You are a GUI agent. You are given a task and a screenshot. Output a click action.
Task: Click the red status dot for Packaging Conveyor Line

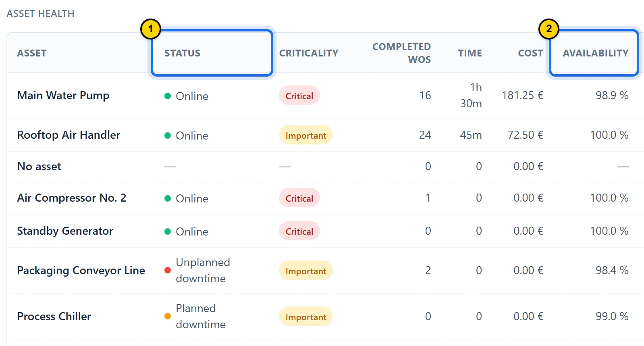point(168,270)
